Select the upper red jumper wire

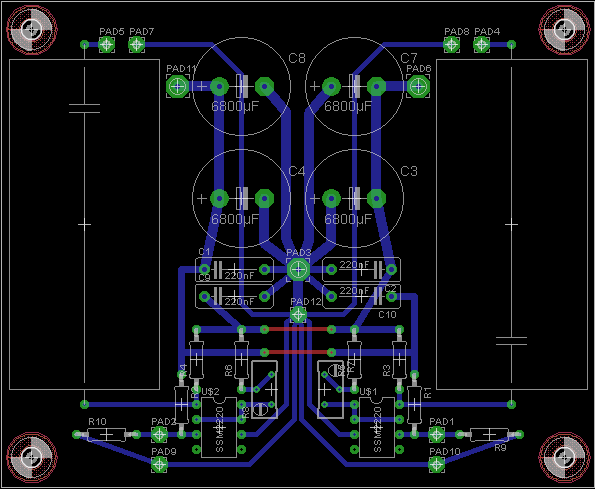[298, 330]
